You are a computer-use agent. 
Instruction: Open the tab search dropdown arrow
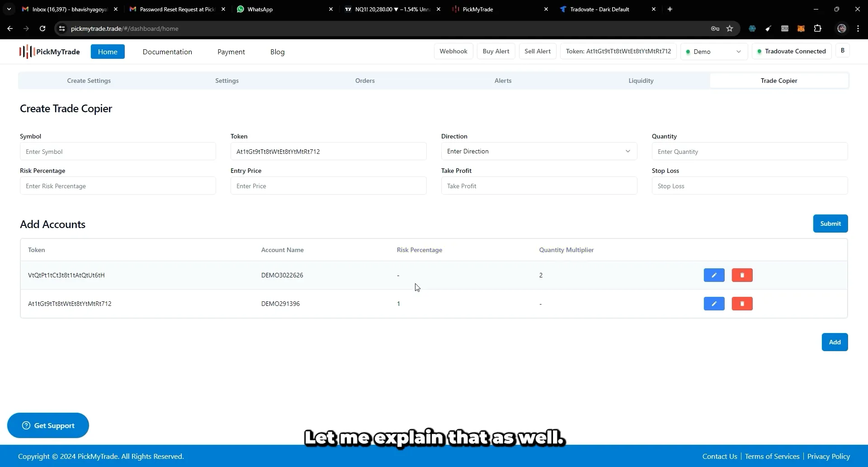[x=9, y=9]
